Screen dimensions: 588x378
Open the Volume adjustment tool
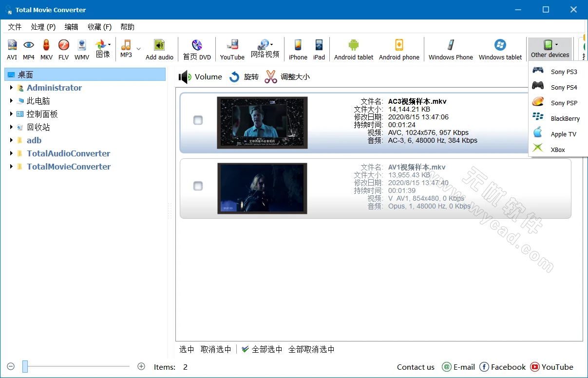pyautogui.click(x=200, y=76)
